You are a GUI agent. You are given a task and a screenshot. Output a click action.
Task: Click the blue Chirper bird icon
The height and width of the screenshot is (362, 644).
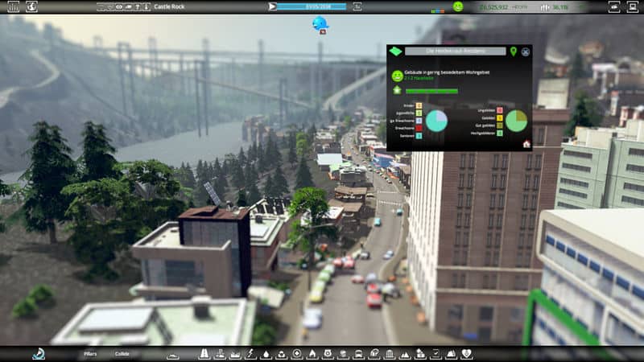click(x=320, y=23)
